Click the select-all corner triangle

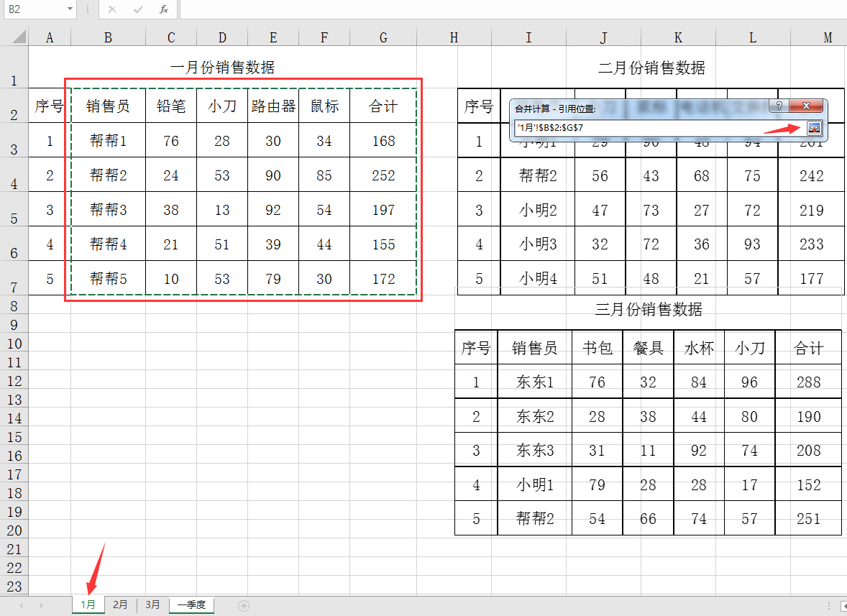pyautogui.click(x=19, y=37)
